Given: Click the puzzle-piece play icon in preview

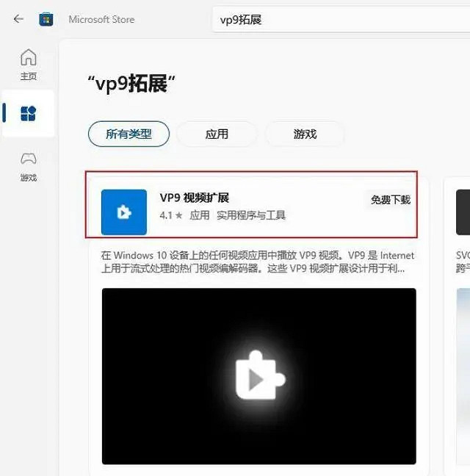Looking at the screenshot, I should (x=258, y=378).
